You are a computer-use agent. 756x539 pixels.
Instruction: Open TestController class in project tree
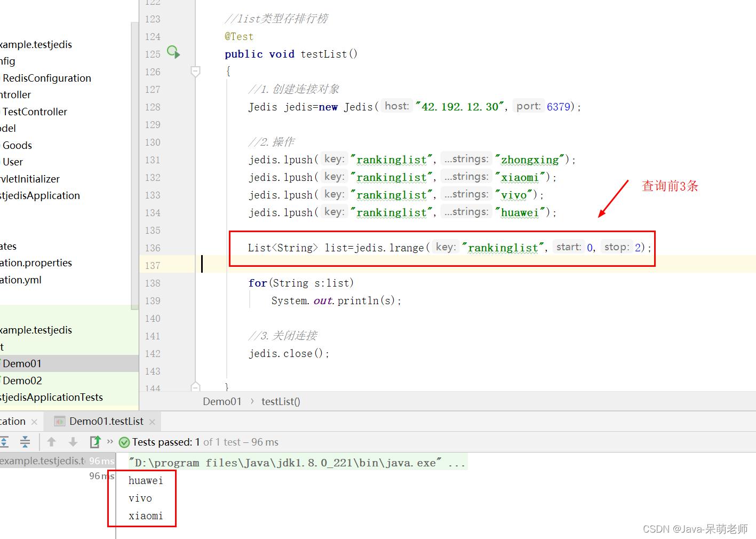[35, 112]
